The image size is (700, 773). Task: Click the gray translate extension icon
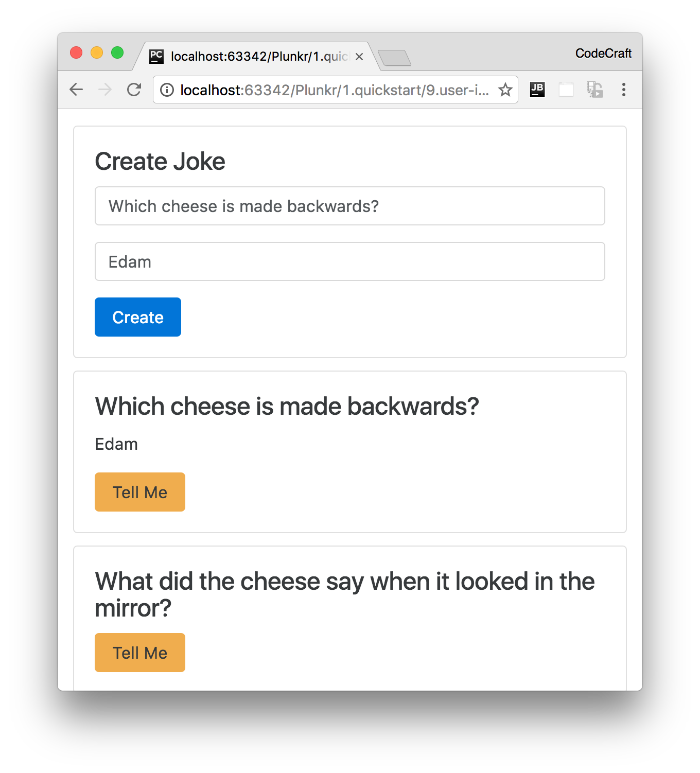point(595,90)
